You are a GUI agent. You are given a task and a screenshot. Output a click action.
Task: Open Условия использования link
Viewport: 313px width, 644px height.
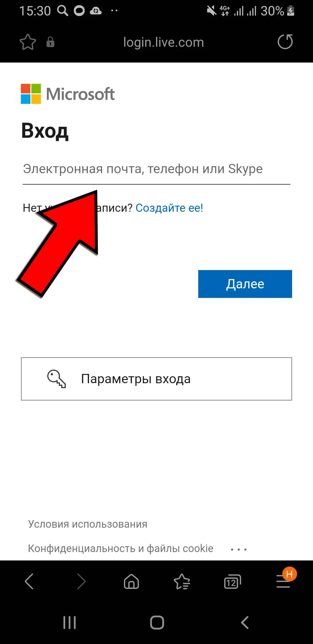pos(88,524)
